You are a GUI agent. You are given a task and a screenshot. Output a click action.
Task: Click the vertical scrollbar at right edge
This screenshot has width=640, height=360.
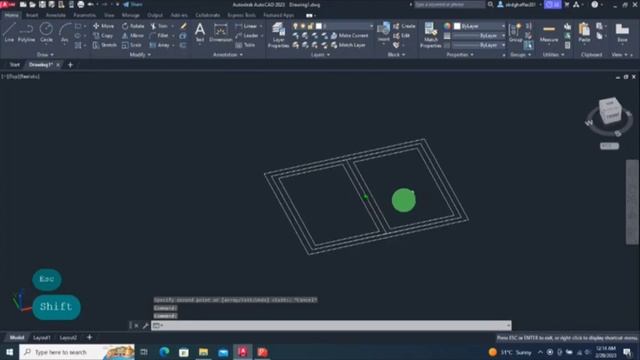click(x=632, y=202)
